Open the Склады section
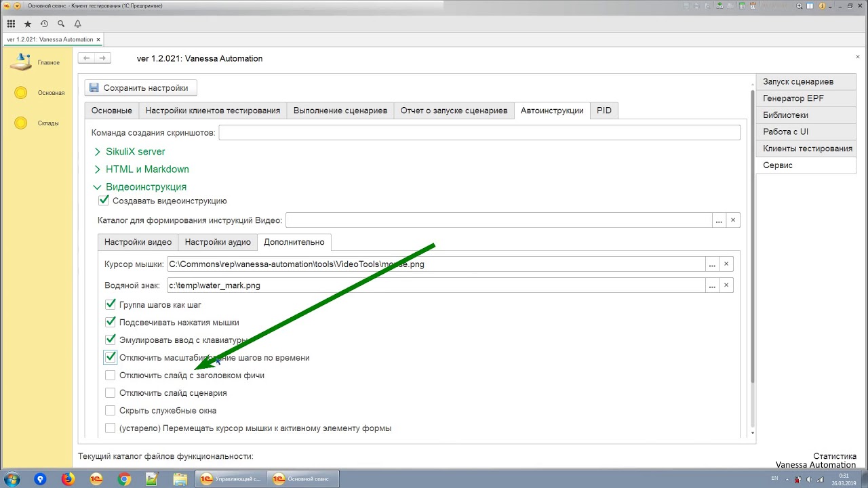The image size is (868, 488). [36, 123]
